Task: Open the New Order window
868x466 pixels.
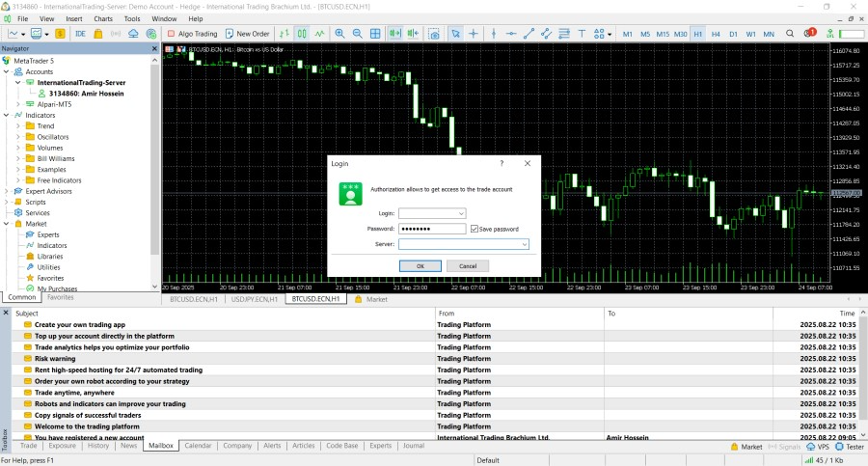Action: (247, 34)
